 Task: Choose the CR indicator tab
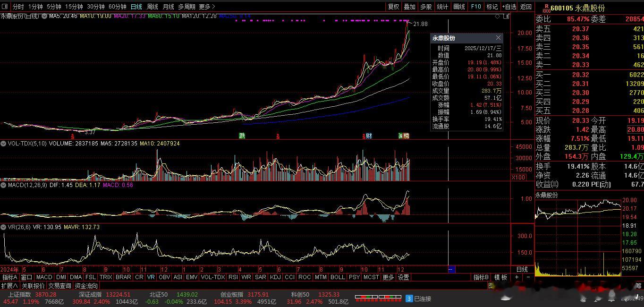point(139,277)
